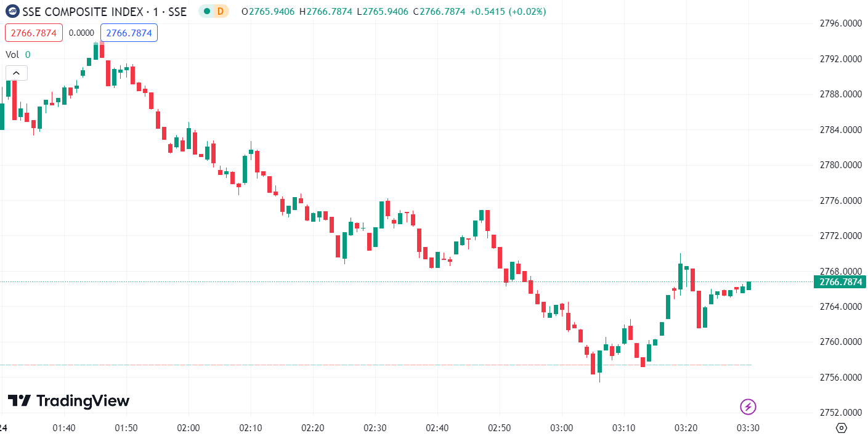Image resolution: width=868 pixels, height=441 pixels.
Task: Click the Vol indicator label
Action: pos(12,54)
